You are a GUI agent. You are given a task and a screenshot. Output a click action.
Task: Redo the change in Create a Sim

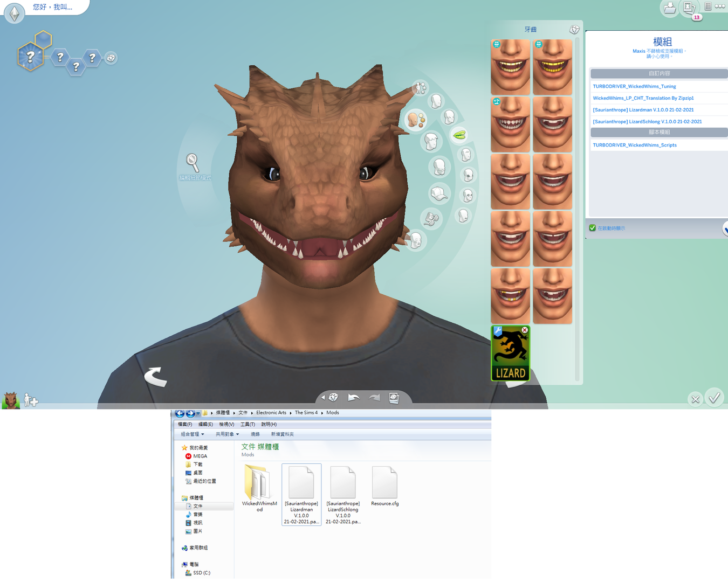click(x=374, y=398)
